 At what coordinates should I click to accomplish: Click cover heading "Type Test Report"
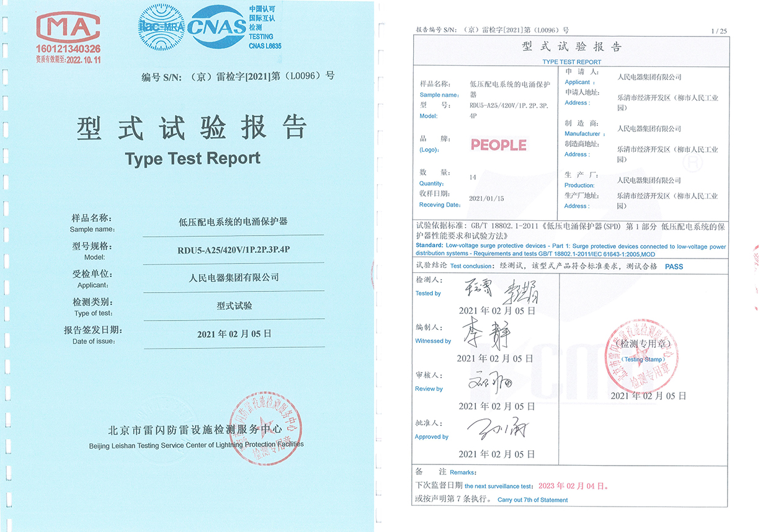193,159
